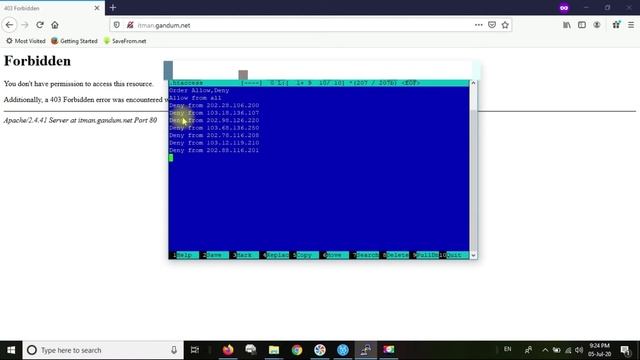The height and width of the screenshot is (360, 640).
Task: Click the Deny from 202.88.116.201 line
Action: 214,150
